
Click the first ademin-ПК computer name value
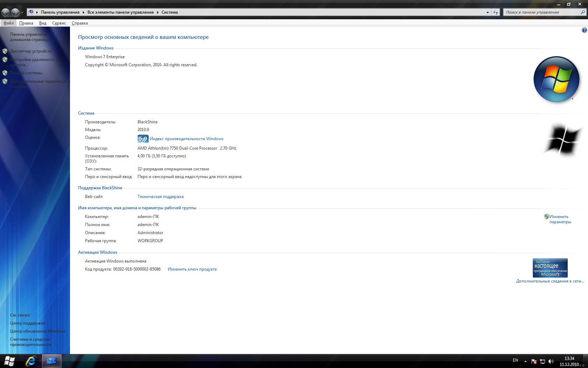[x=148, y=217]
